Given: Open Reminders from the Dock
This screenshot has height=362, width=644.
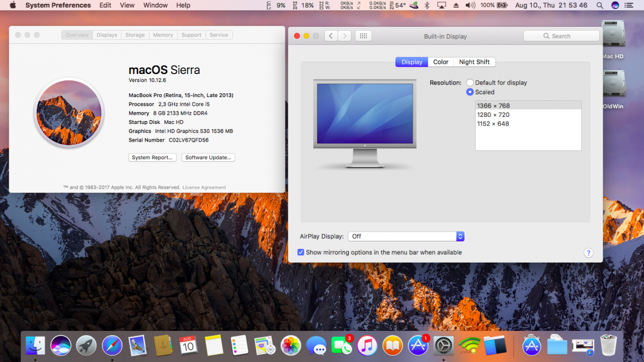Looking at the screenshot, I should point(239,345).
